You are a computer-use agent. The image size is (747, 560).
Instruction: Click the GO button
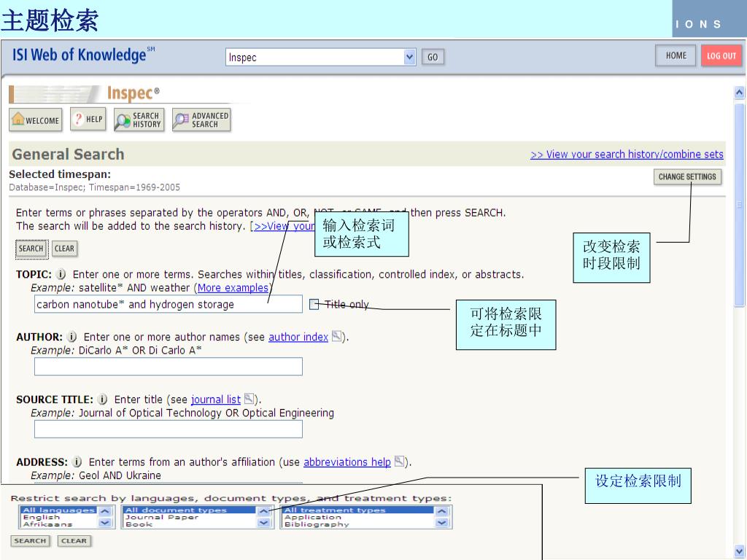(x=433, y=57)
